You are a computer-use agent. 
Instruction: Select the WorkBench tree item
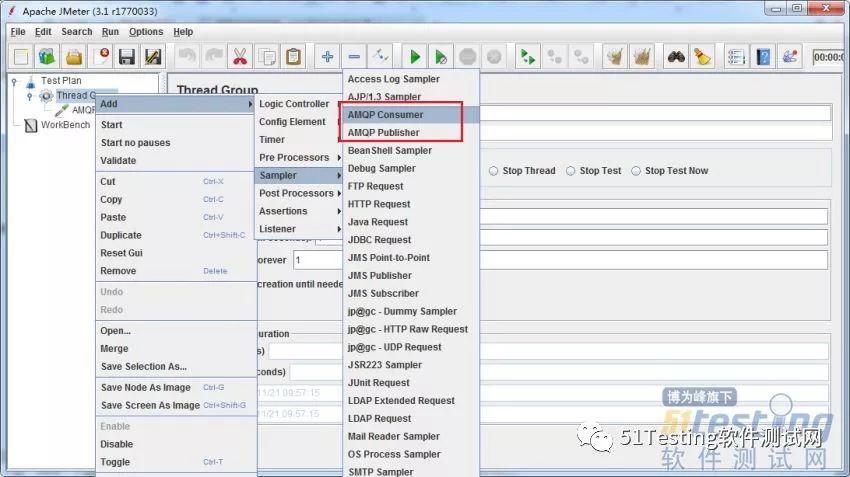click(66, 125)
